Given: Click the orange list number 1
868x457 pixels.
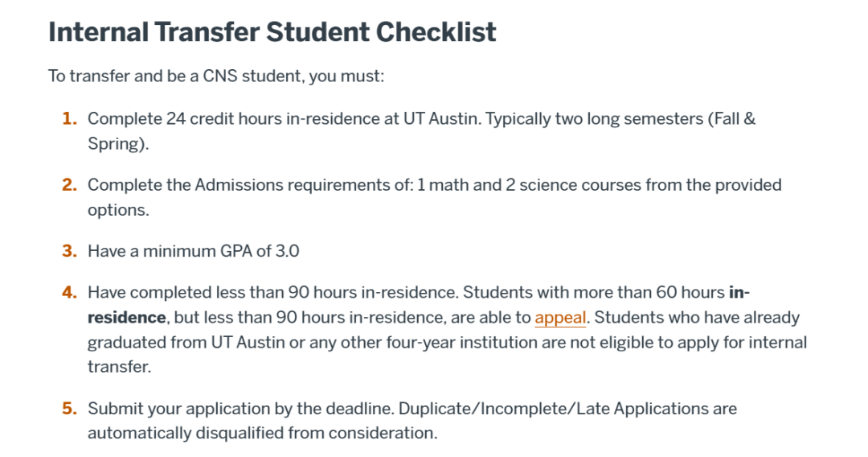Looking at the screenshot, I should [70, 119].
